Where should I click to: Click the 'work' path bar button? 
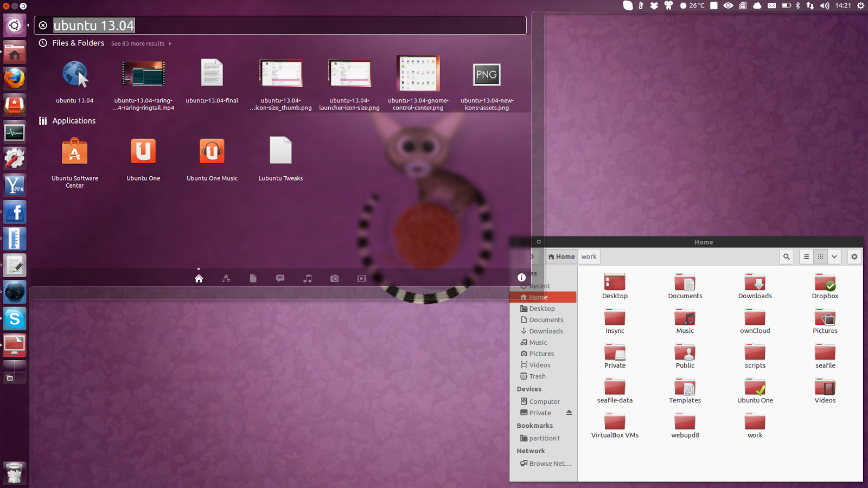589,257
